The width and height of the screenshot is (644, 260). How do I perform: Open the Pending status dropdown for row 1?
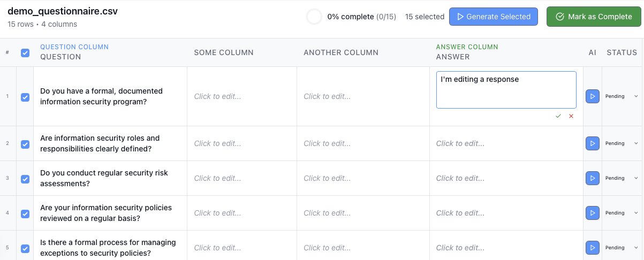622,96
